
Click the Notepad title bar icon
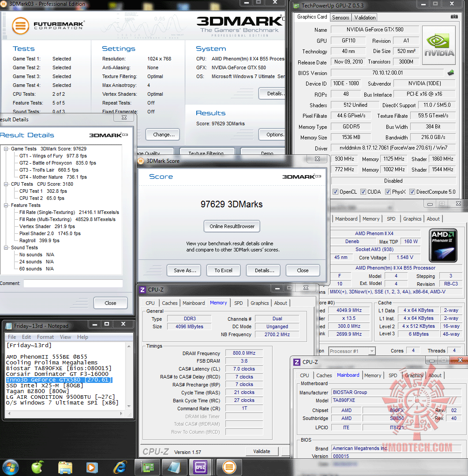coord(8,326)
